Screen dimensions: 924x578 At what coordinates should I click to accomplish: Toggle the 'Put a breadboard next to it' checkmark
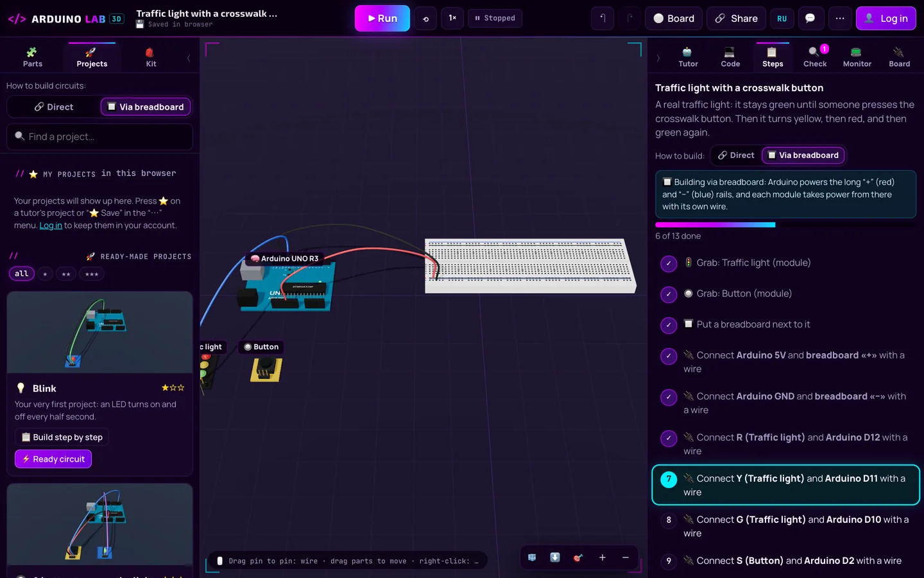(x=669, y=325)
